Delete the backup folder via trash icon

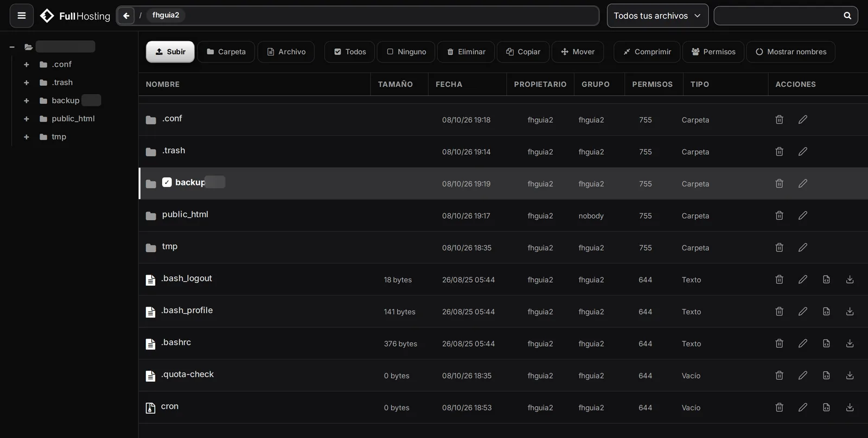click(x=779, y=183)
